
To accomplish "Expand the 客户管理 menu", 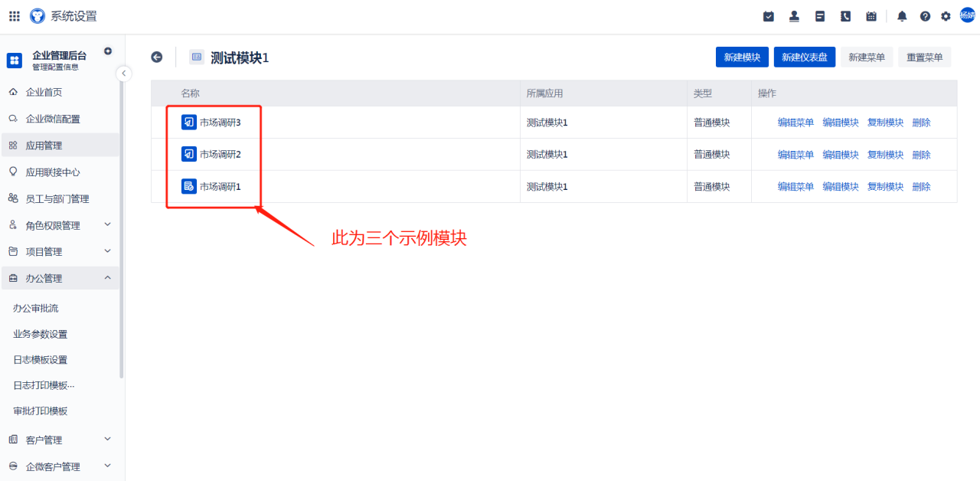I will pos(60,440).
